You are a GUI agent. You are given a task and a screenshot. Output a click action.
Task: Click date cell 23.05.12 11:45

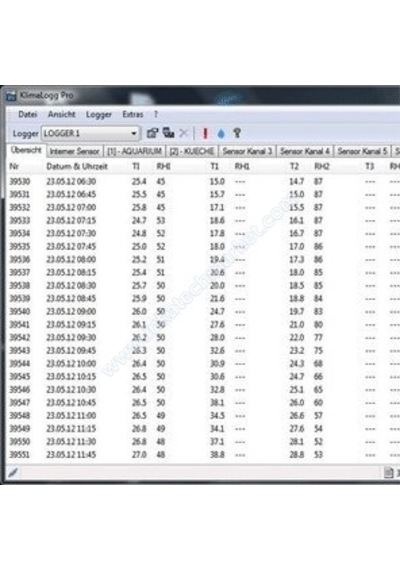pyautogui.click(x=71, y=455)
